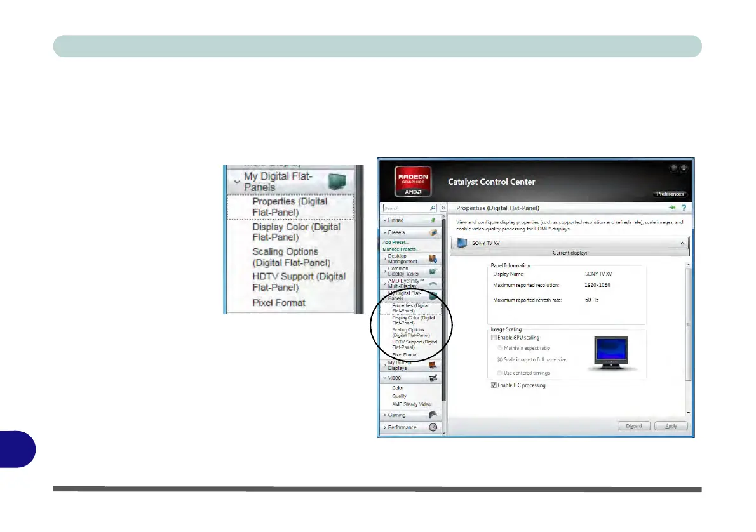
Task: Click the blue monitor preview image
Action: point(611,352)
